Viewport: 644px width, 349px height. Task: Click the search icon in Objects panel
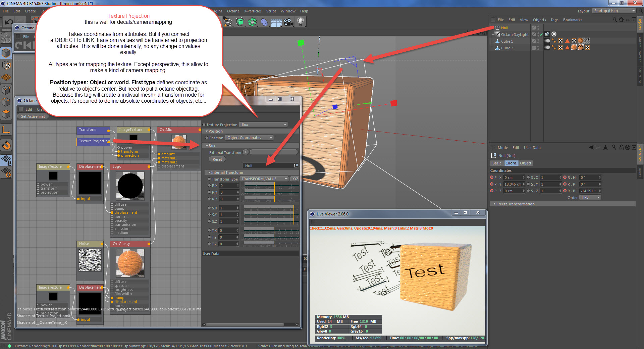[614, 20]
